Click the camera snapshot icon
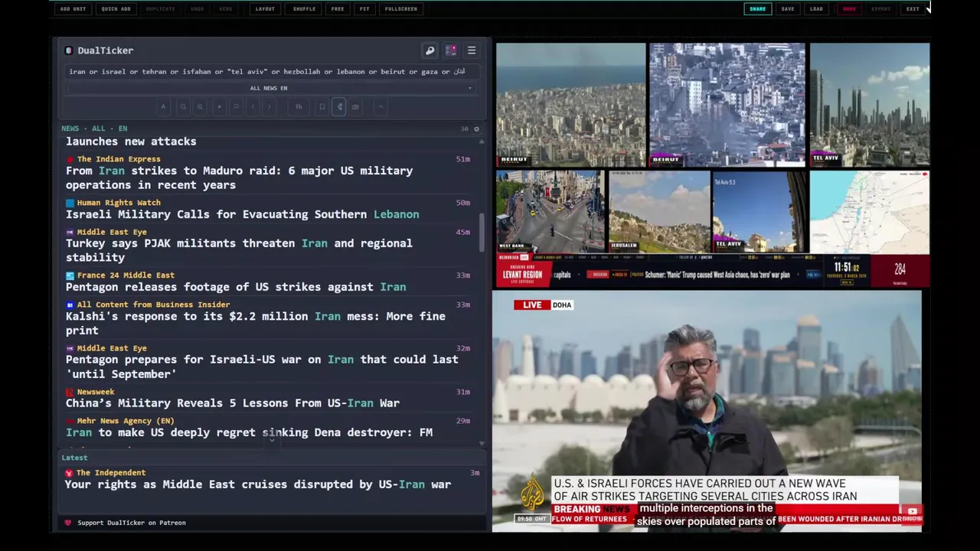This screenshot has height=551, width=980. pos(355,106)
